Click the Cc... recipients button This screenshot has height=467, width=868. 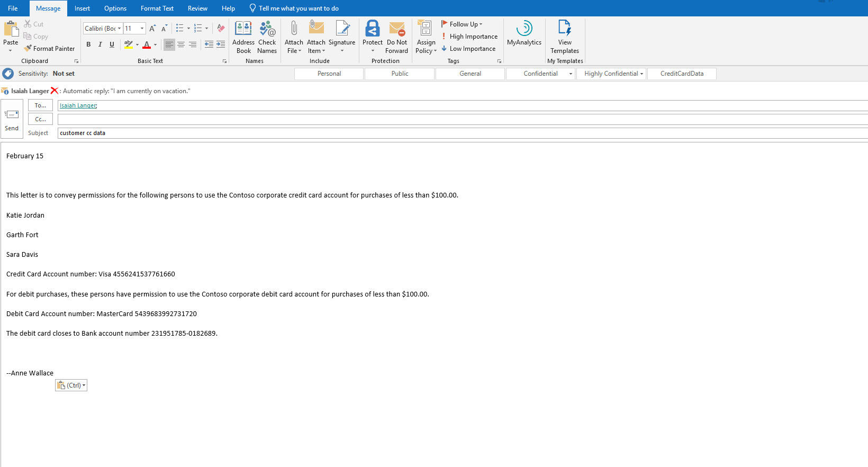(40, 119)
